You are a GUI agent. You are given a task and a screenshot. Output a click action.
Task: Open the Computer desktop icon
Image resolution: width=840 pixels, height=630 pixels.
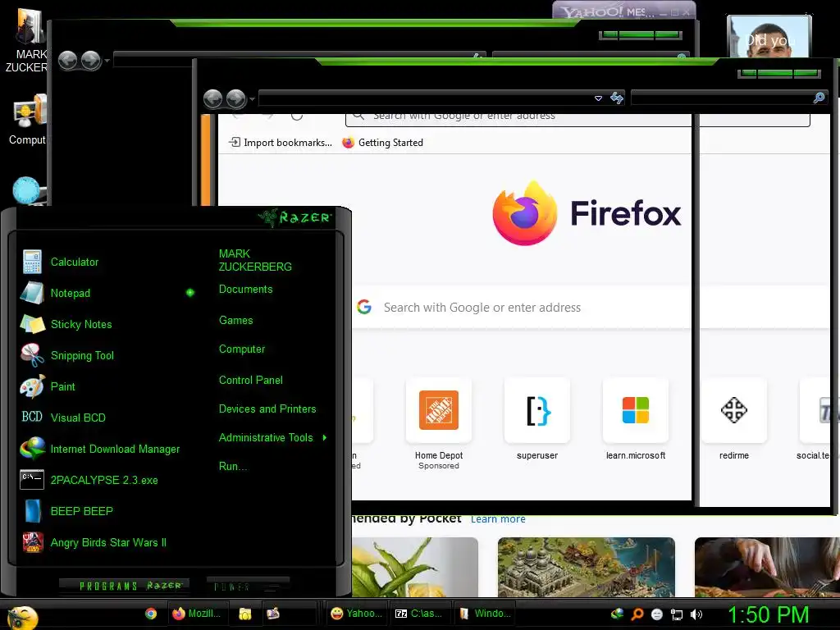click(x=27, y=120)
